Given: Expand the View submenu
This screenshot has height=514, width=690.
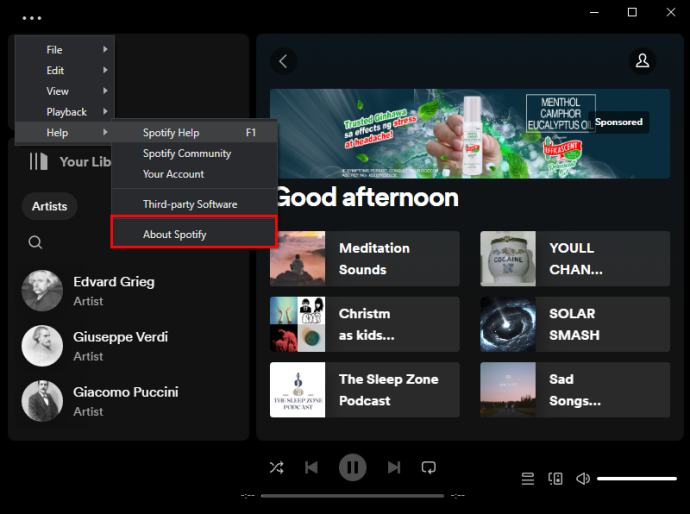Looking at the screenshot, I should point(65,91).
